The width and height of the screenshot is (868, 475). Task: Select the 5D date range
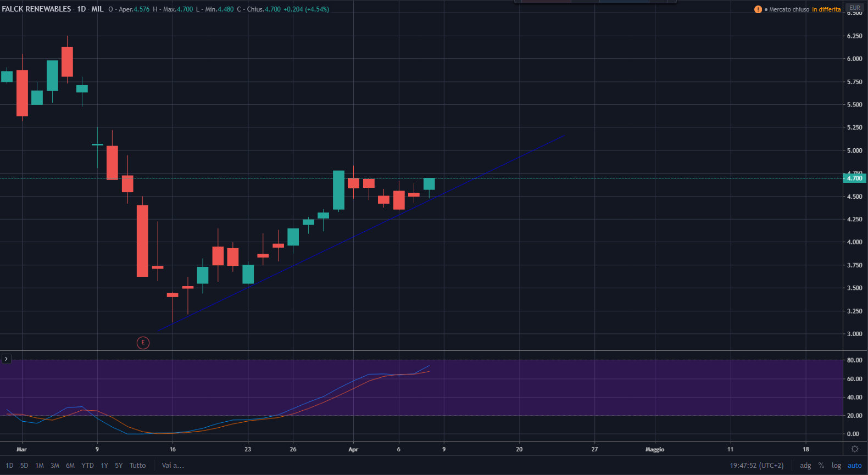[x=24, y=466]
